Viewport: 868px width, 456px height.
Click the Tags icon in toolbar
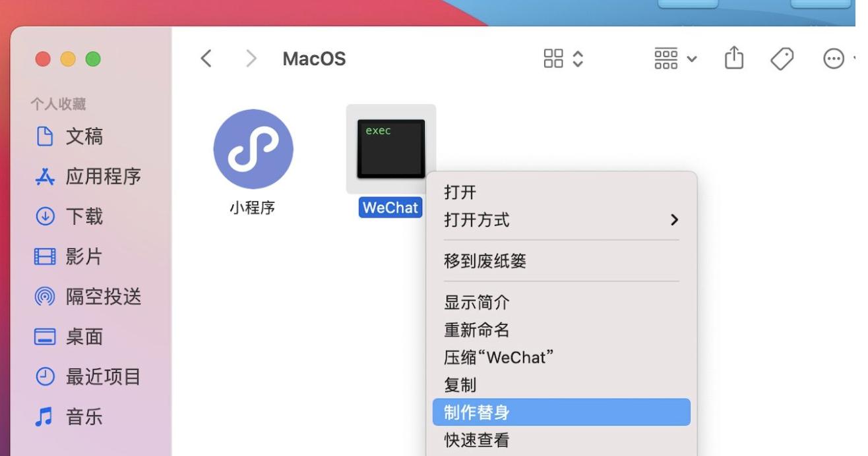coord(782,58)
